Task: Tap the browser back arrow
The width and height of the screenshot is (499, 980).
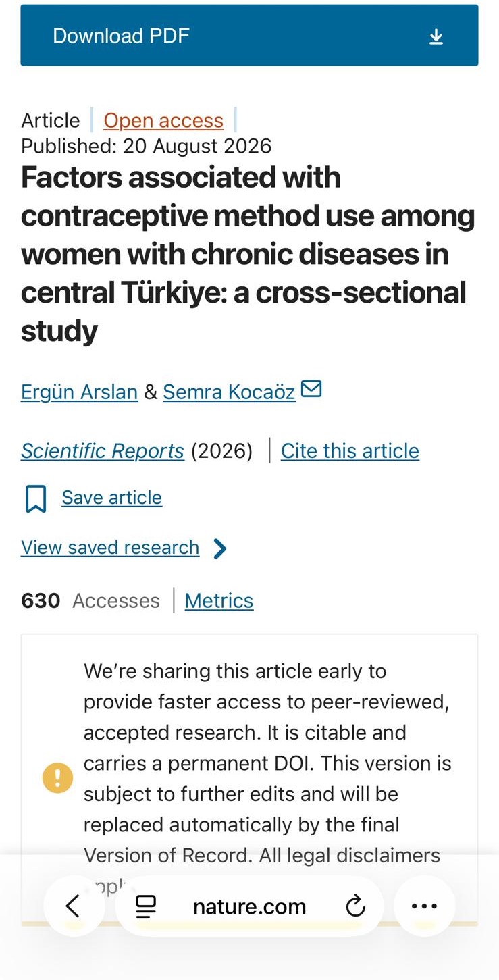Action: [x=74, y=906]
